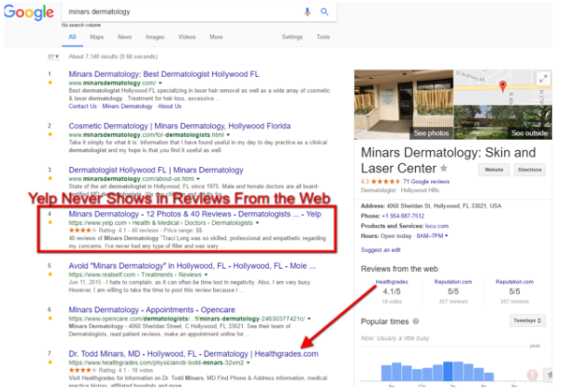Open dropdown arrow beside realself Reviews breadcrumb
The image size is (568, 392).
coord(206,274)
